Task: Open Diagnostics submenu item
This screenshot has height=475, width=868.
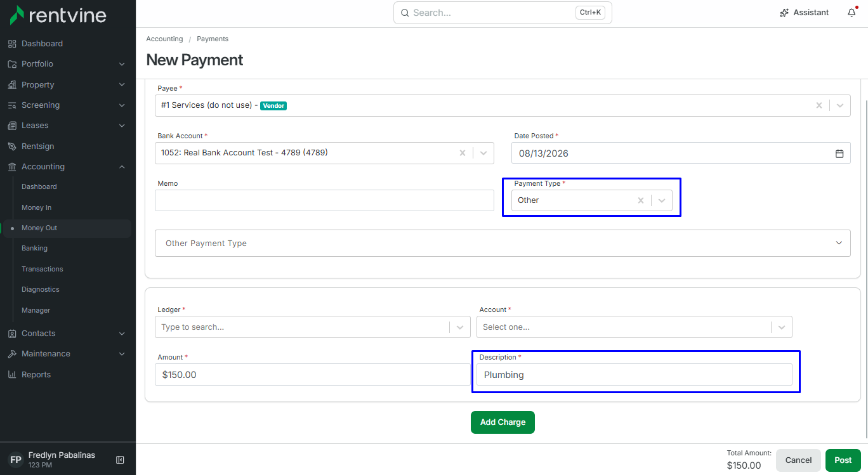Action: pyautogui.click(x=41, y=290)
